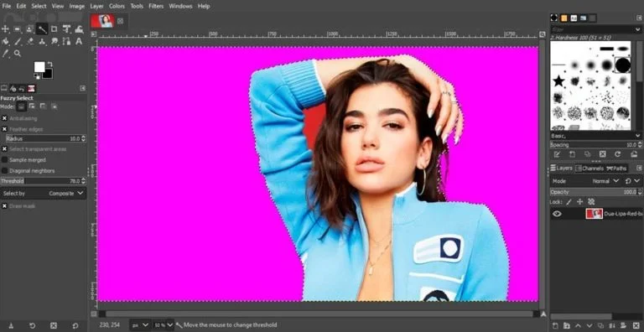Open the Brushes tab icon
Screen dimensions: 644x332
click(554, 18)
